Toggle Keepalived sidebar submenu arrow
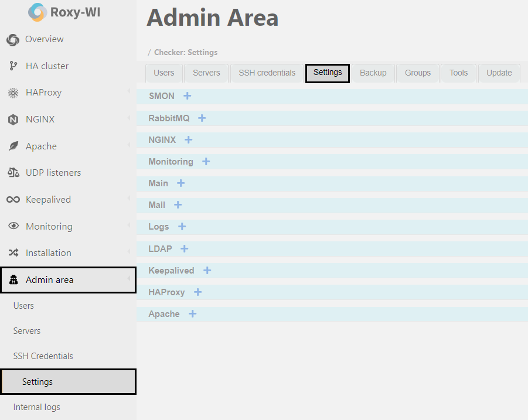 pos(129,198)
